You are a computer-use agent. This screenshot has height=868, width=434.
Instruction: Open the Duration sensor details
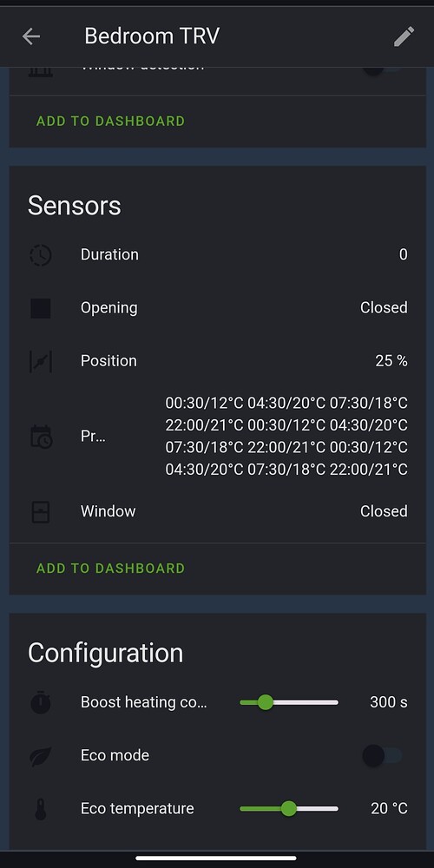click(217, 255)
